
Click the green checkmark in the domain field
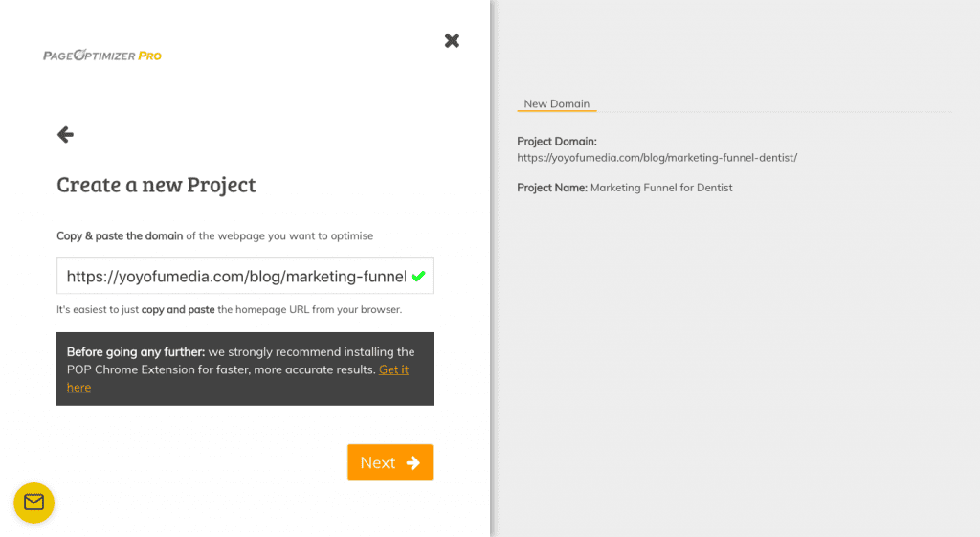point(418,276)
